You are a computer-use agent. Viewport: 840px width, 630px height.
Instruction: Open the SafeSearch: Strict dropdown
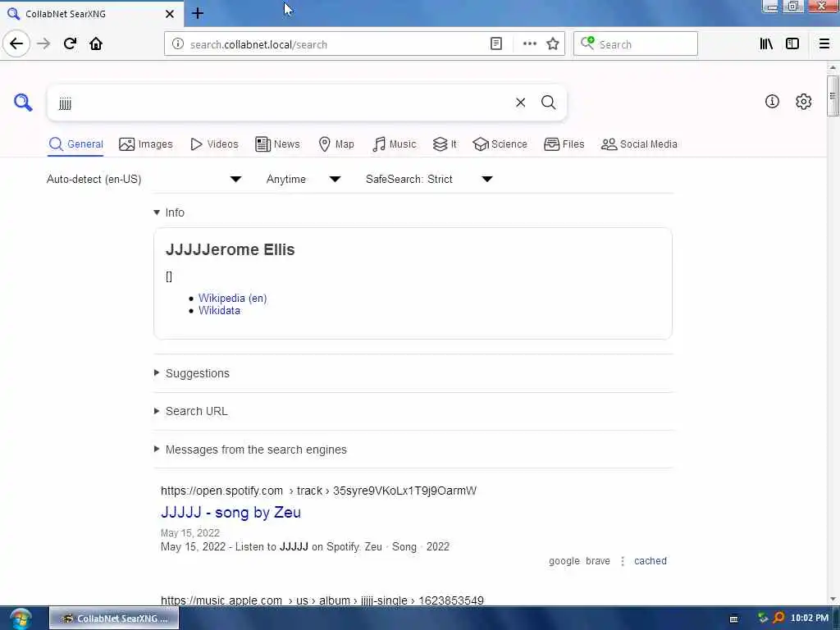click(429, 179)
